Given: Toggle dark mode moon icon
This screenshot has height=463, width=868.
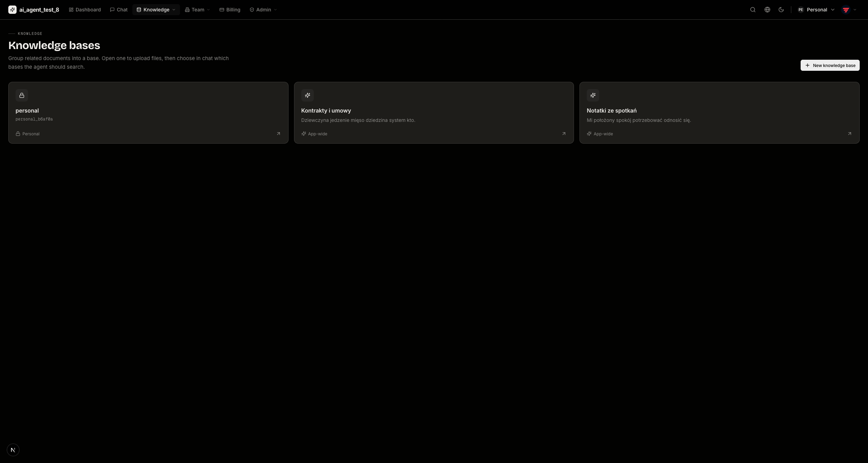Looking at the screenshot, I should (x=781, y=10).
